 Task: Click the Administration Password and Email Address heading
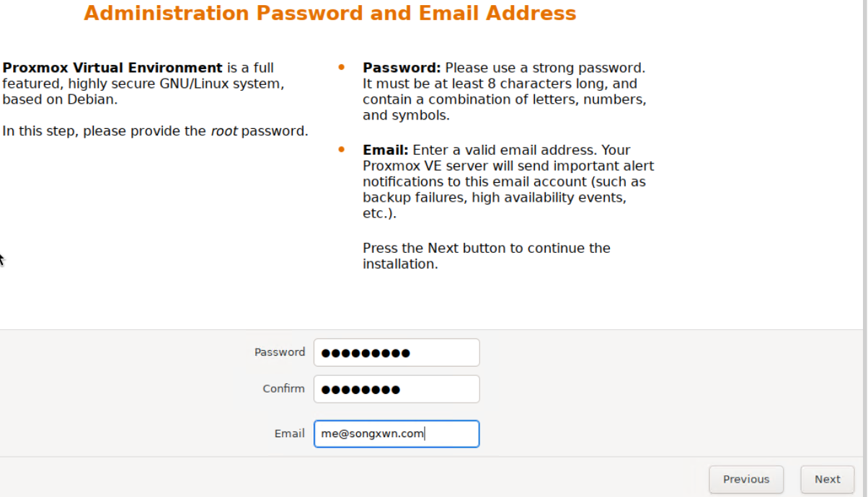[330, 13]
